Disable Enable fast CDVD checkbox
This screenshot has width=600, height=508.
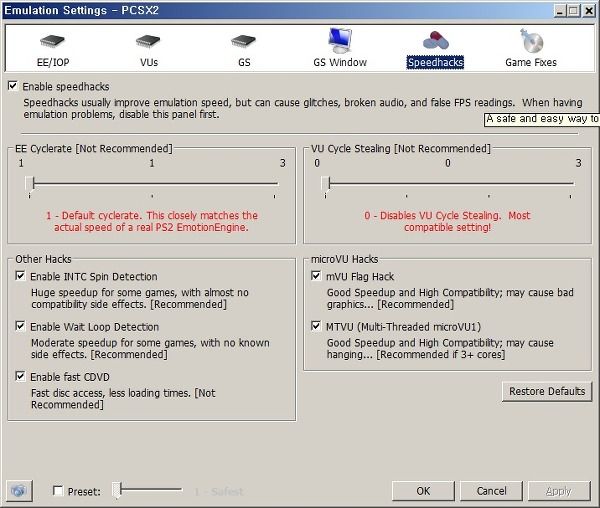coord(20,376)
